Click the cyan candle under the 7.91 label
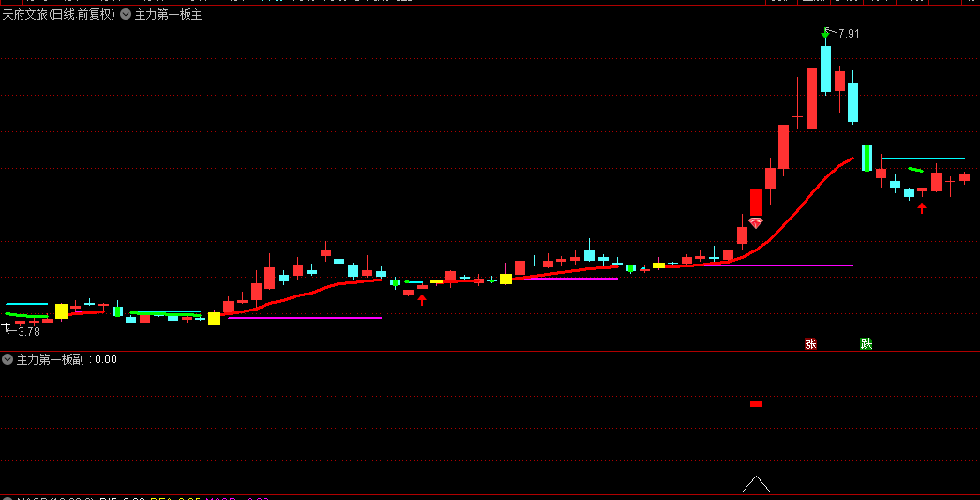This screenshot has height=500, width=980. [x=825, y=68]
